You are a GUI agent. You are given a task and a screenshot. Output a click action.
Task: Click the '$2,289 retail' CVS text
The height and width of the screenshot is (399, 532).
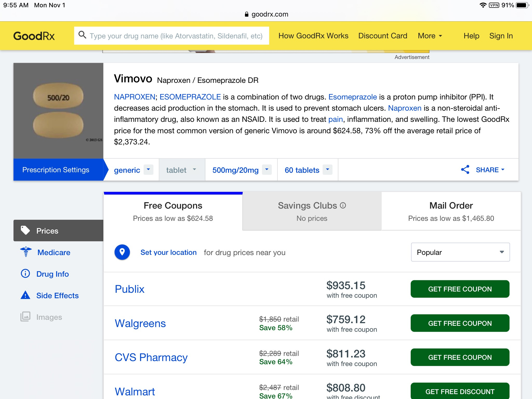coord(279,353)
